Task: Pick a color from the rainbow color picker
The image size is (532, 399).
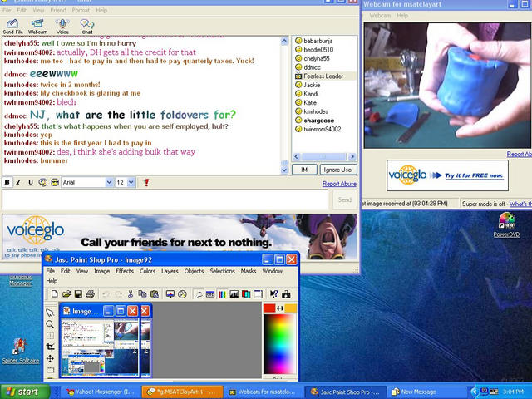Action: [x=280, y=343]
